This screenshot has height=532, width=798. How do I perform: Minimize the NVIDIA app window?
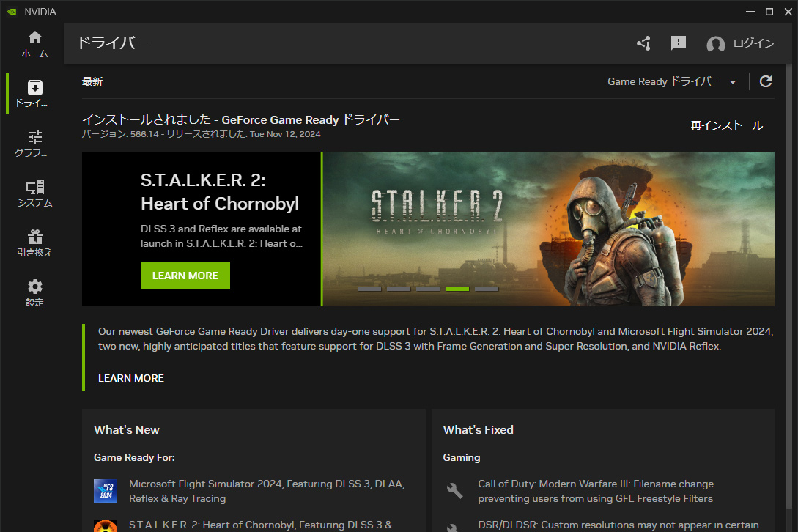[x=750, y=12]
